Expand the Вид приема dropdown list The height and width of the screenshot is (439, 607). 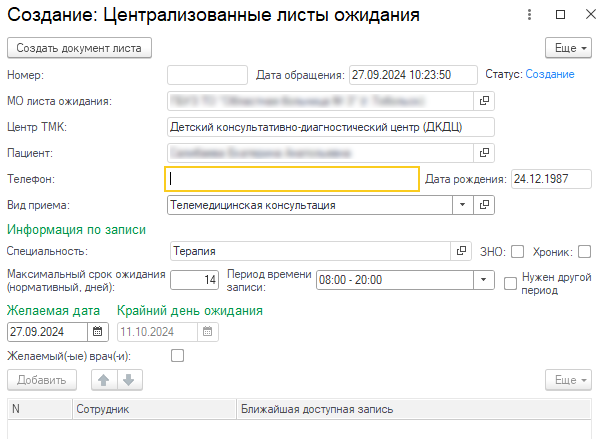[461, 205]
